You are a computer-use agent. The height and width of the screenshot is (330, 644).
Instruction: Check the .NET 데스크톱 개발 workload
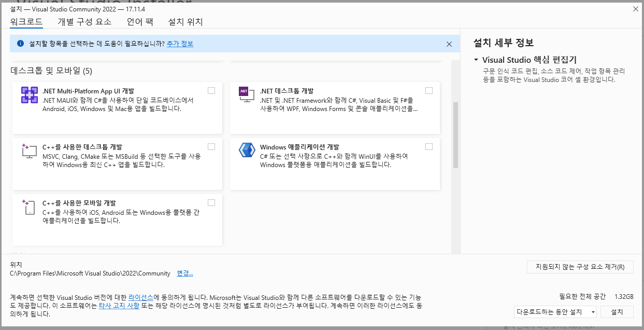[429, 90]
